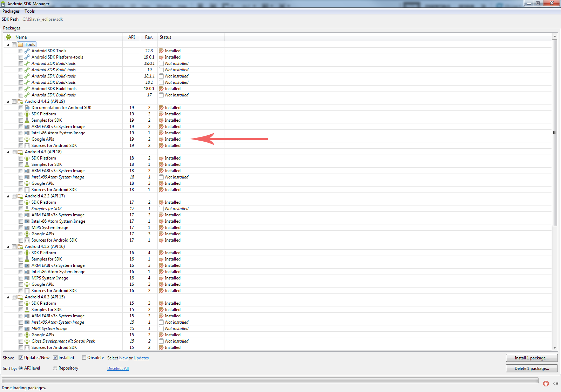This screenshot has width=561, height=392.
Task: Click the Install 1 package button
Action: [x=532, y=358]
